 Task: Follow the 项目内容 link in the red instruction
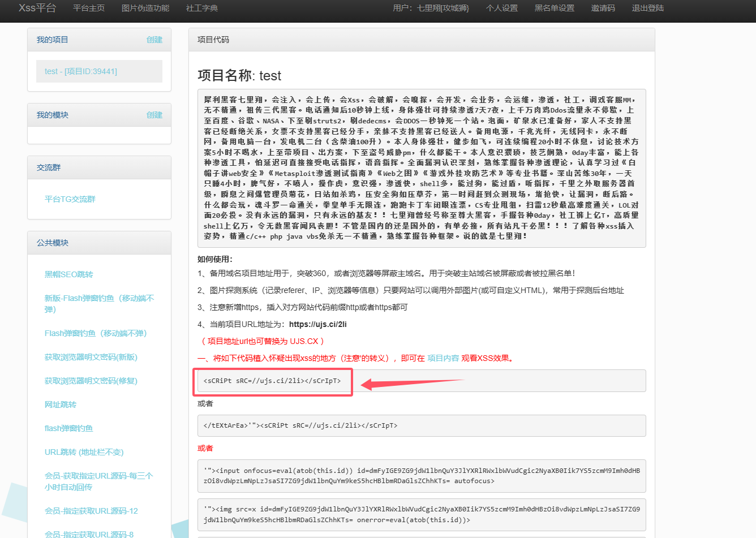(443, 358)
